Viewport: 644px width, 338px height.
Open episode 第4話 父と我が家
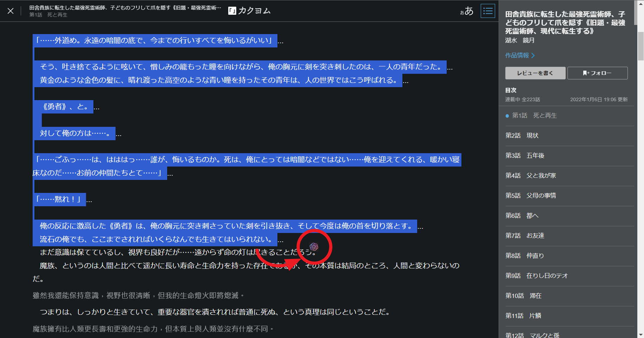click(531, 176)
